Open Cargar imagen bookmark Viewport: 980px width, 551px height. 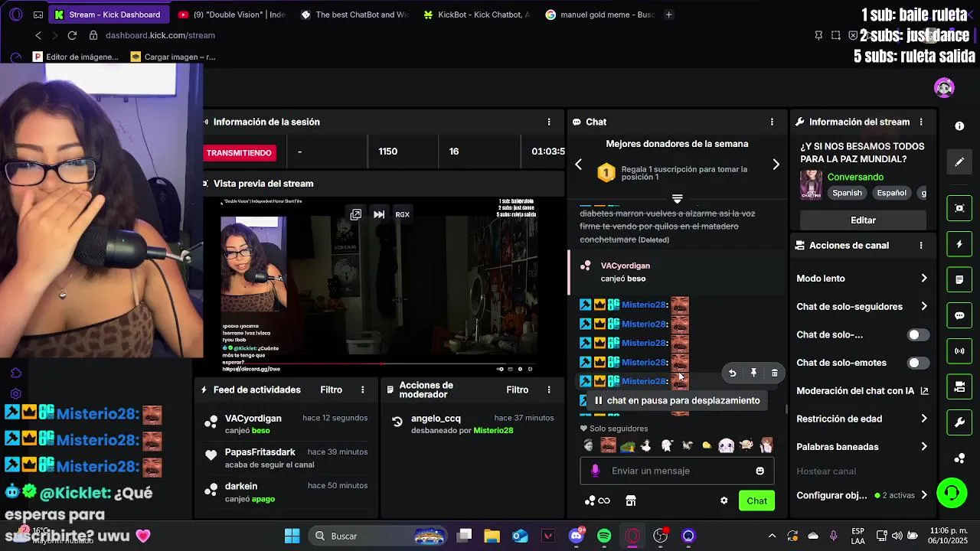[x=173, y=57]
